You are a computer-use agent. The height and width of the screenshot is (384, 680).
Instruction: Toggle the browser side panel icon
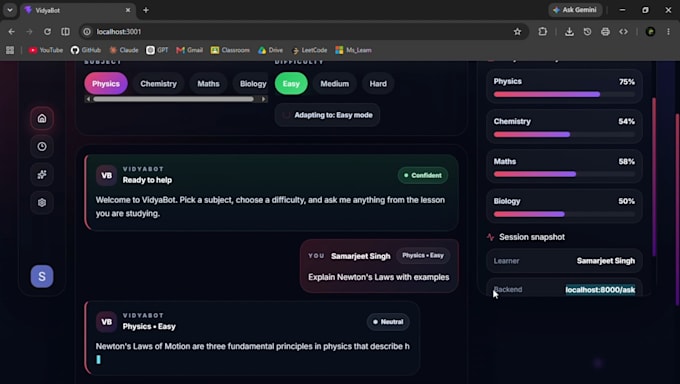(65, 32)
